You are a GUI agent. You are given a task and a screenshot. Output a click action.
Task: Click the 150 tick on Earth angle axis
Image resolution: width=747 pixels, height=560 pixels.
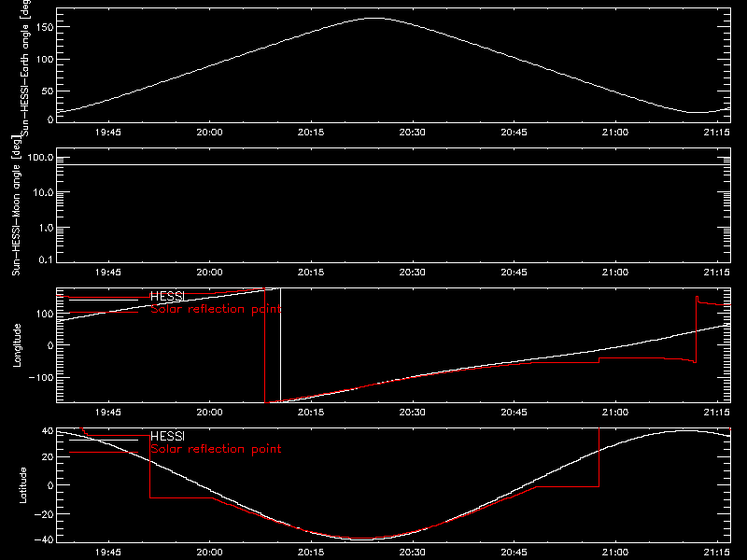click(x=45, y=27)
